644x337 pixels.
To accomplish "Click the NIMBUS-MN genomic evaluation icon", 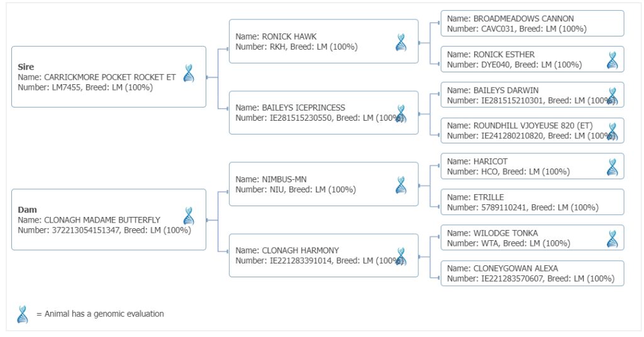I will click(401, 185).
